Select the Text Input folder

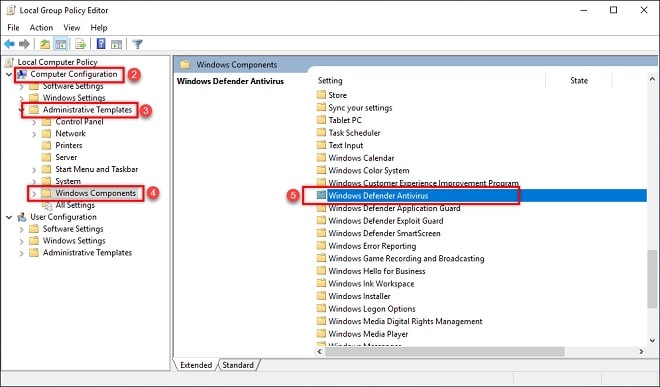pos(346,146)
